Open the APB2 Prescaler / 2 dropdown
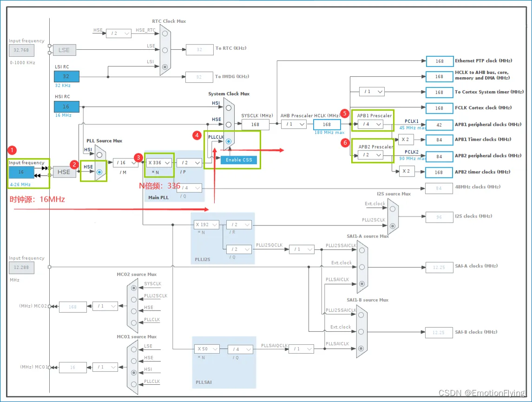The width and height of the screenshot is (532, 402). click(371, 155)
